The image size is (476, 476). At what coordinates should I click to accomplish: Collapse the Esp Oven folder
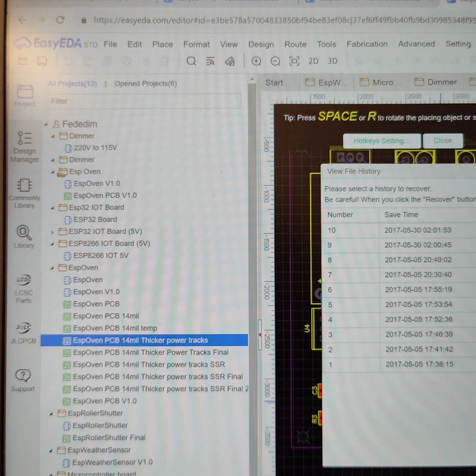(x=53, y=172)
